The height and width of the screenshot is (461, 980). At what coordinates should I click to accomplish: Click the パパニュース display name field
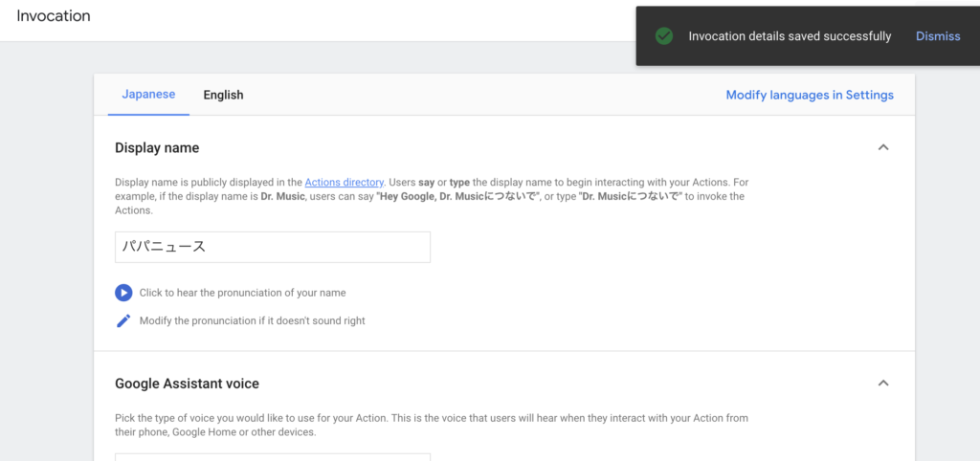tap(273, 247)
